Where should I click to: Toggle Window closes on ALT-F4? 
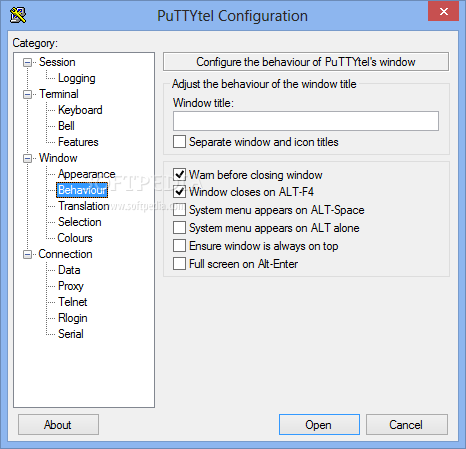179,192
